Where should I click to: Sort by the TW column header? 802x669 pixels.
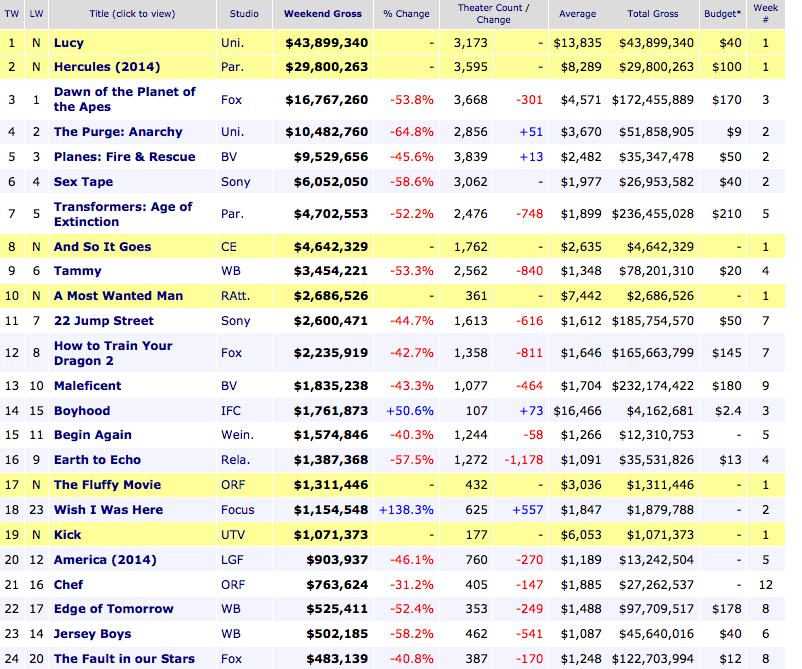(12, 14)
